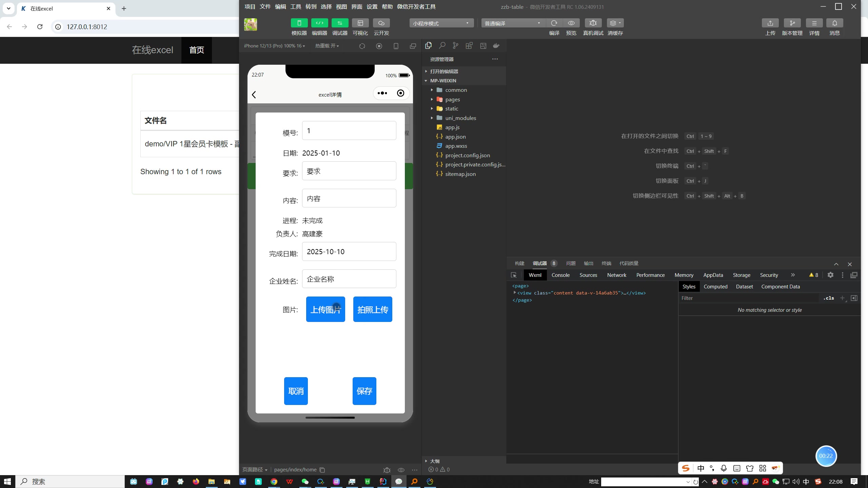Click the 模号 input field

coord(349,130)
